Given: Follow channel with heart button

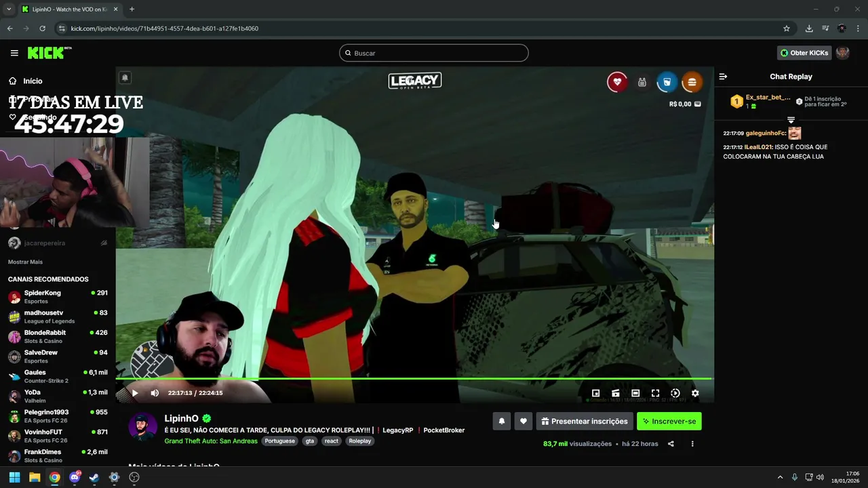Looking at the screenshot, I should coord(523,421).
